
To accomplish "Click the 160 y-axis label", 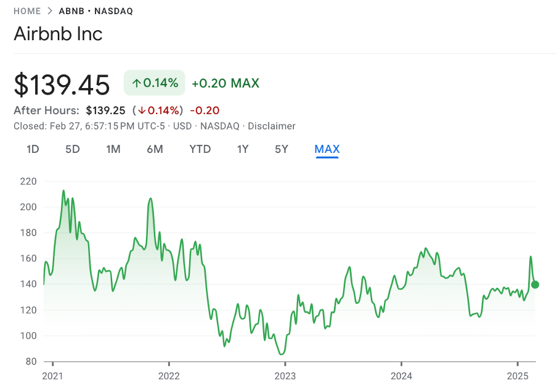I will coord(28,258).
